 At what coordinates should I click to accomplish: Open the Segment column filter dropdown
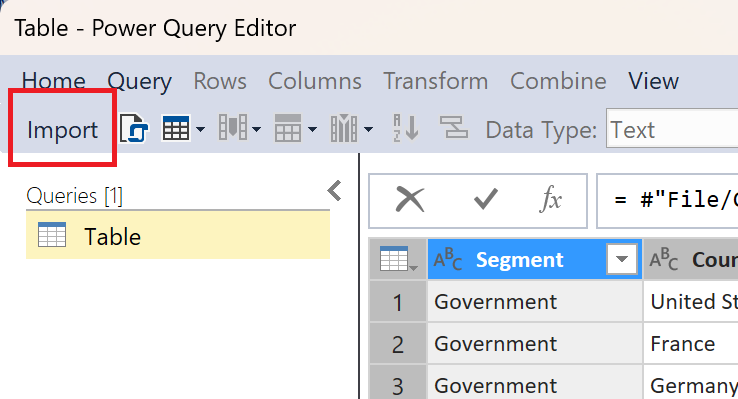[x=622, y=259]
